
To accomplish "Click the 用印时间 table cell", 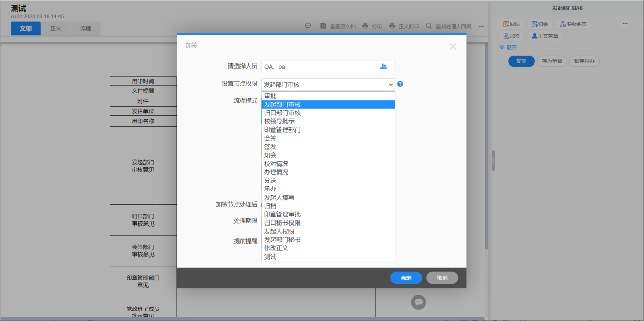I will pos(143,81).
